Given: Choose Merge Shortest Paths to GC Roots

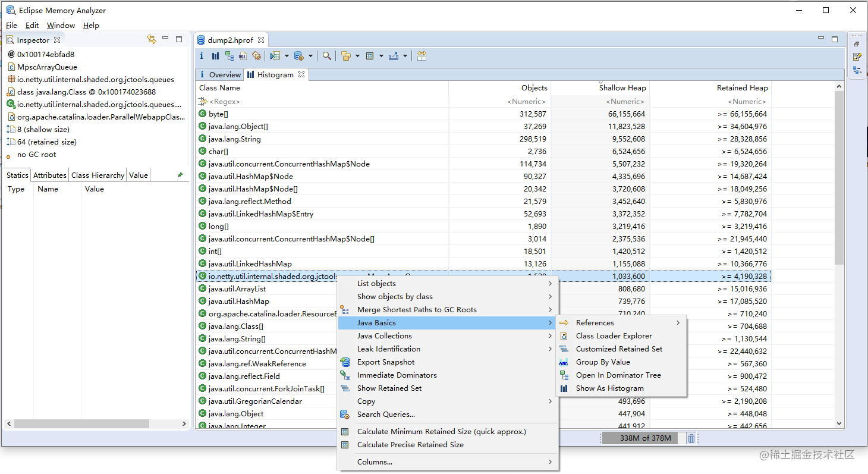Looking at the screenshot, I should [447, 310].
